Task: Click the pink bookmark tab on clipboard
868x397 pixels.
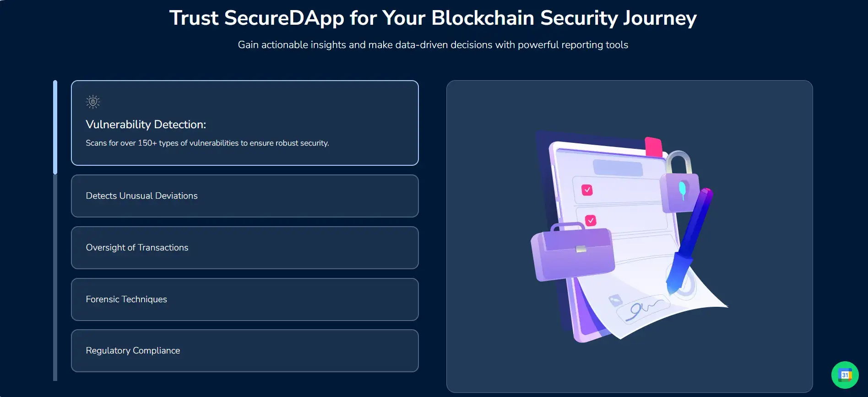Action: [x=653, y=146]
